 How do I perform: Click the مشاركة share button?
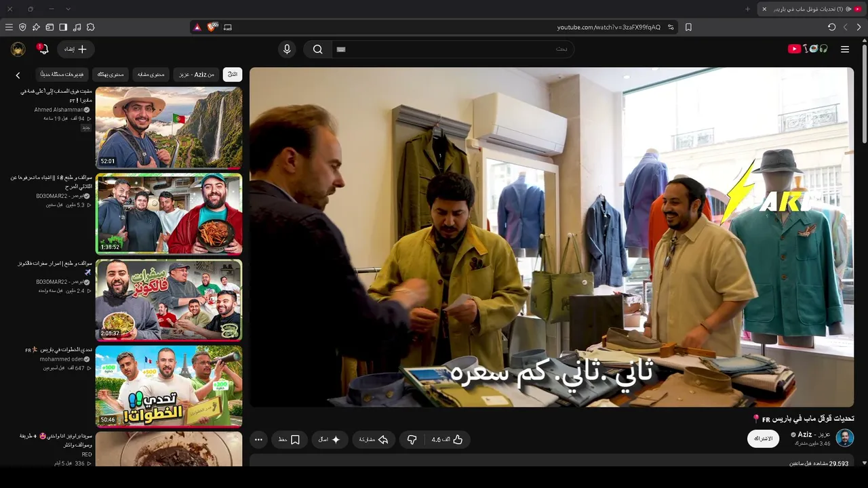click(374, 440)
